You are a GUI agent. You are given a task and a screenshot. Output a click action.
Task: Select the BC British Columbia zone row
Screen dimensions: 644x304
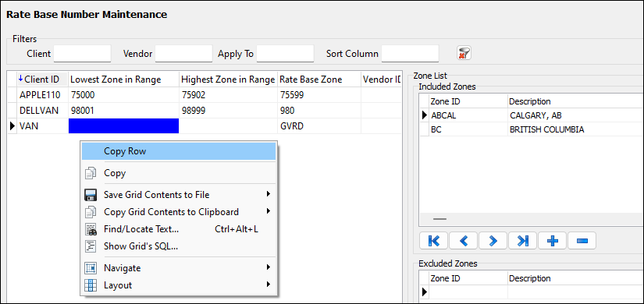click(531, 129)
